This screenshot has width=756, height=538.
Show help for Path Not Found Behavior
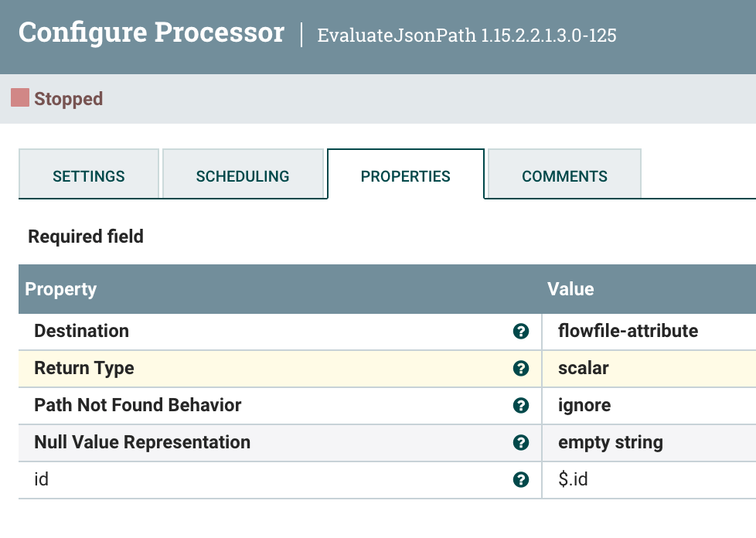(521, 405)
